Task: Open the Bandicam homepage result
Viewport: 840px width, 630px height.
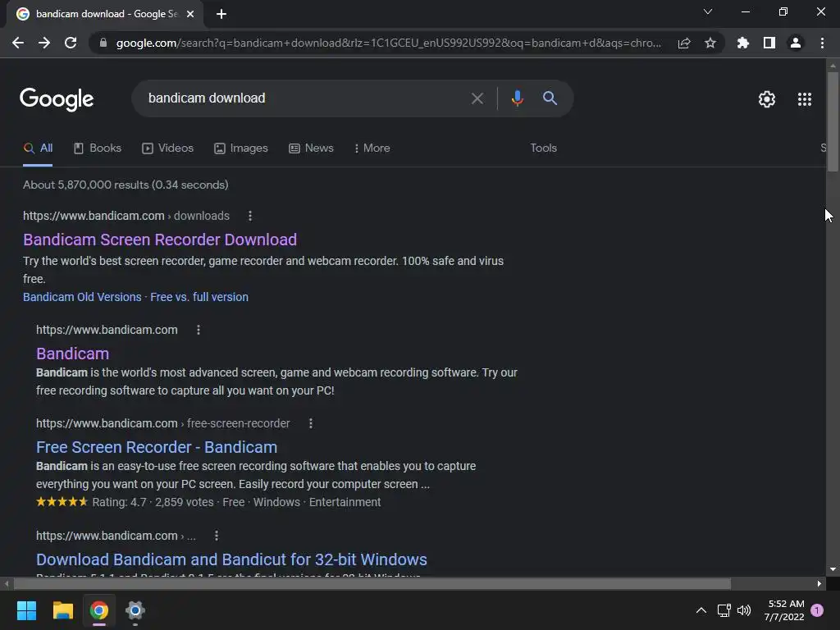Action: coord(72,354)
